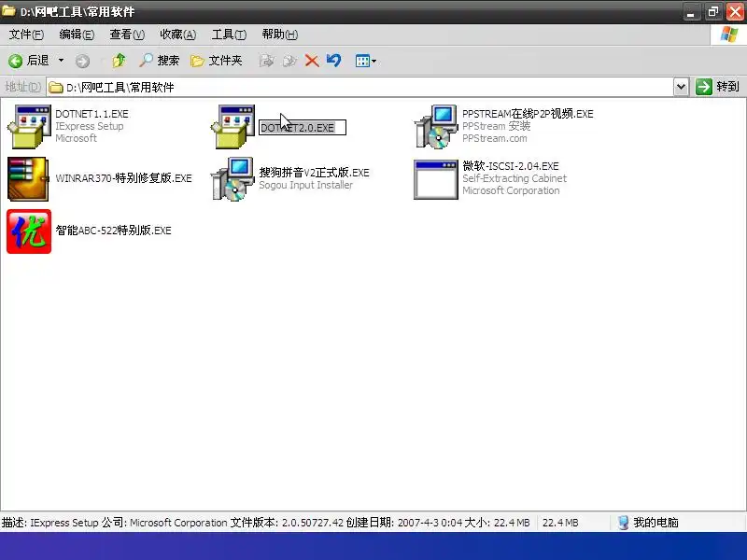747x560 pixels.
Task: Expand the address bar dropdown arrow
Action: click(682, 87)
